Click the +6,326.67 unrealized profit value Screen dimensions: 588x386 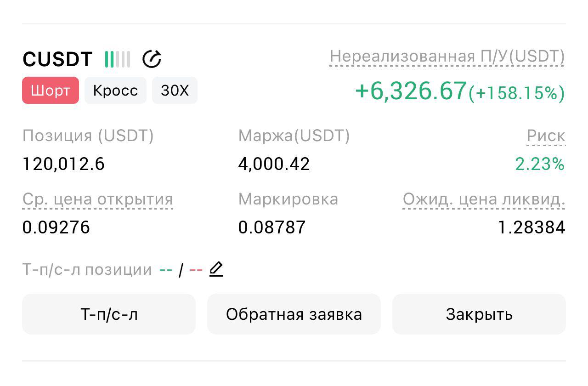coord(411,91)
